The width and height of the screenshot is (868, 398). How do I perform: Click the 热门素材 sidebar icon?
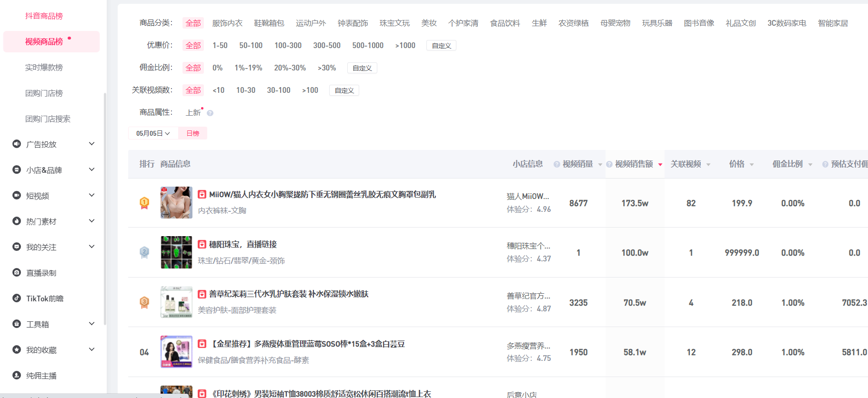[17, 221]
